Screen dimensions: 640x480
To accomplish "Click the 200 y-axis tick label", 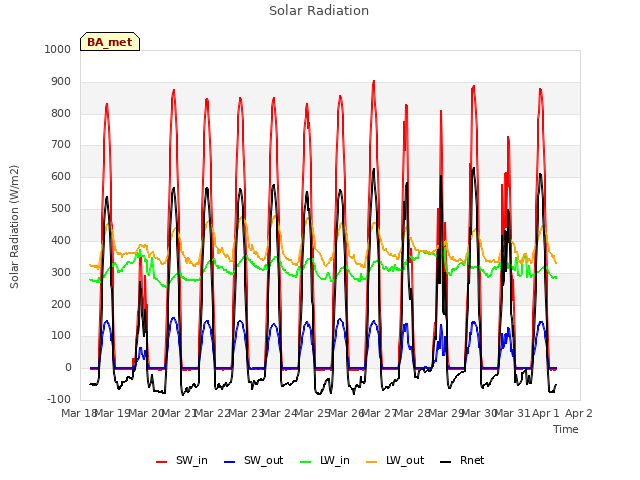I will pos(61,304).
